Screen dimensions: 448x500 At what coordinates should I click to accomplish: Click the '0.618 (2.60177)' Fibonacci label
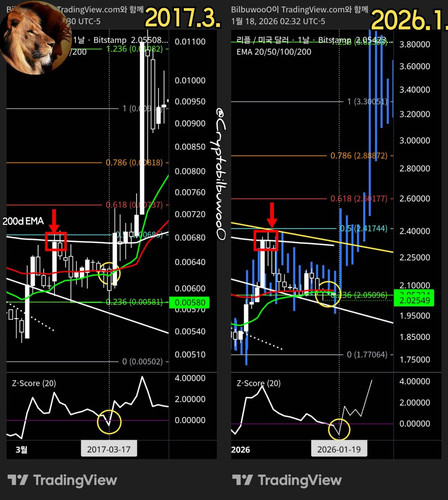(359, 199)
